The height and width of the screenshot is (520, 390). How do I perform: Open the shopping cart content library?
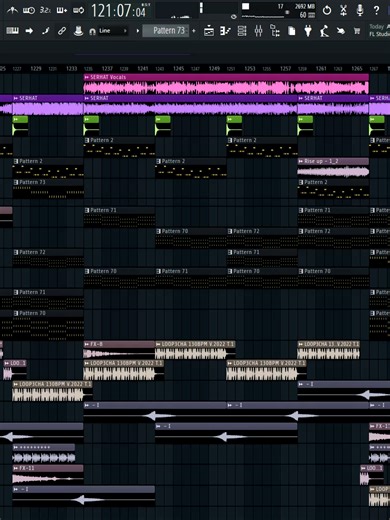coord(357,31)
